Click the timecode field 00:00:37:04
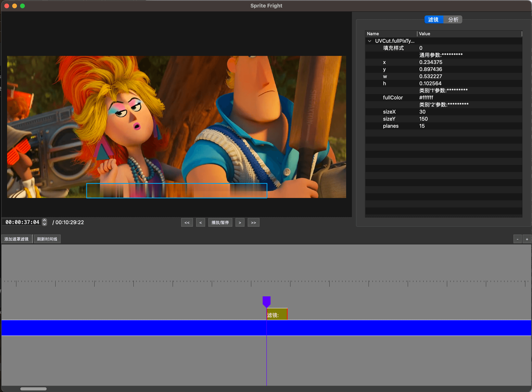This screenshot has height=392, width=532. tap(22, 222)
